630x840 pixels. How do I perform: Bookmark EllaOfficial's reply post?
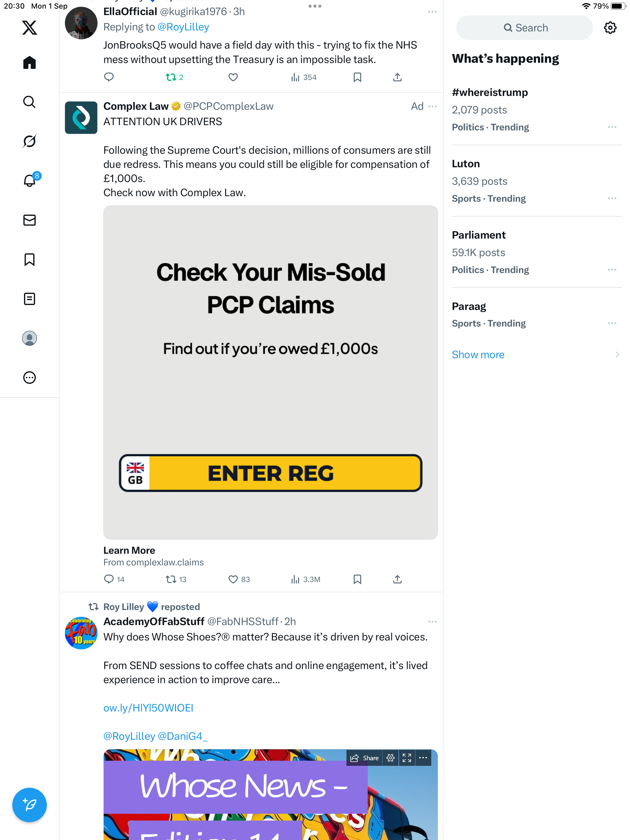[357, 77]
